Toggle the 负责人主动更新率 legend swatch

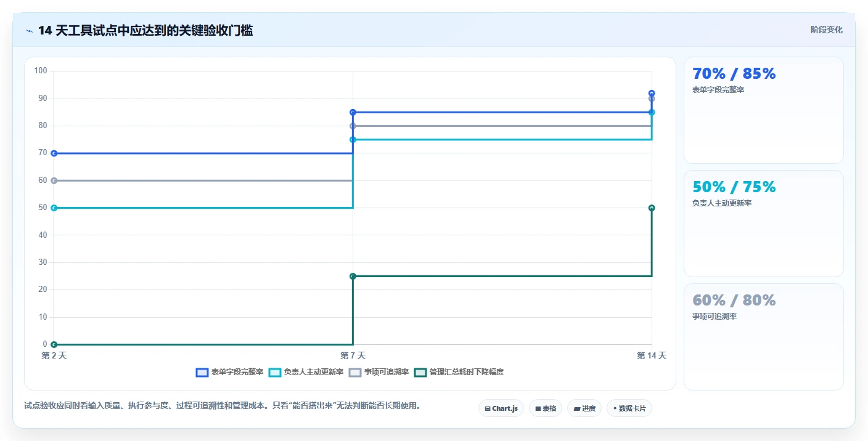click(x=274, y=372)
